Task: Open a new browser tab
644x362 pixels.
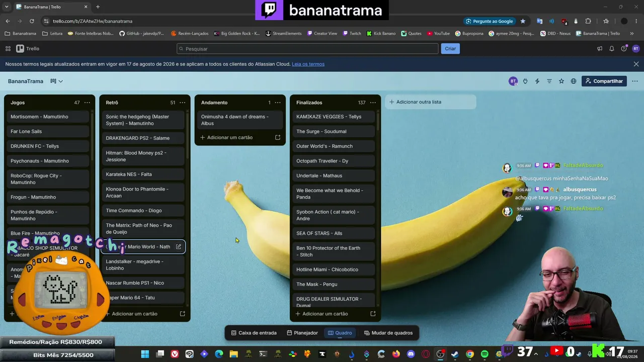Action: coord(98,7)
